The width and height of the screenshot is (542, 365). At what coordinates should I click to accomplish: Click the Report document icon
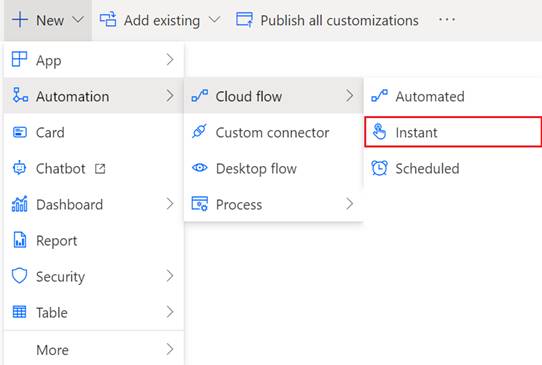pyautogui.click(x=20, y=240)
